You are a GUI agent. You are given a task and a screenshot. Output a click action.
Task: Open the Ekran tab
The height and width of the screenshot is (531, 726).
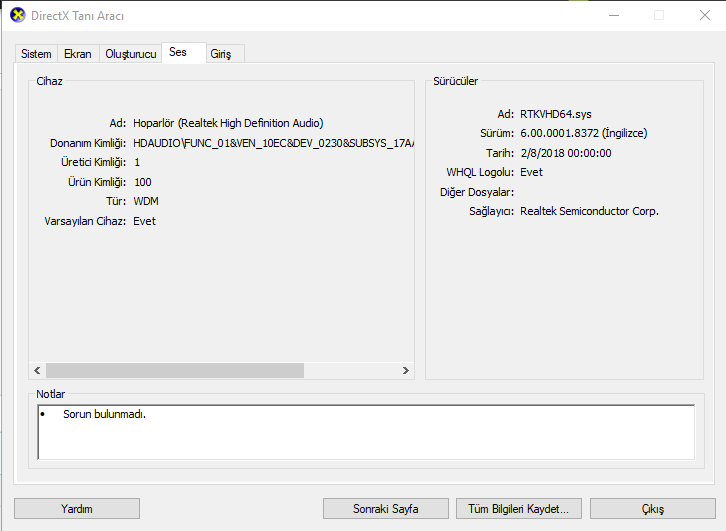click(x=78, y=54)
